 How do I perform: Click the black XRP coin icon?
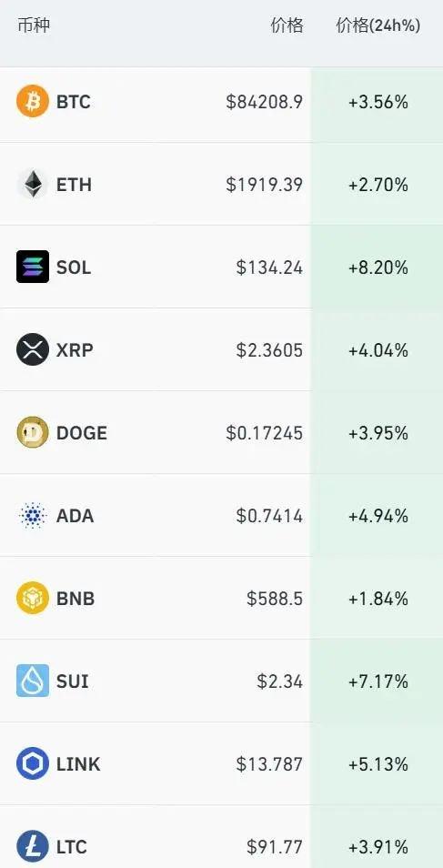(x=33, y=350)
